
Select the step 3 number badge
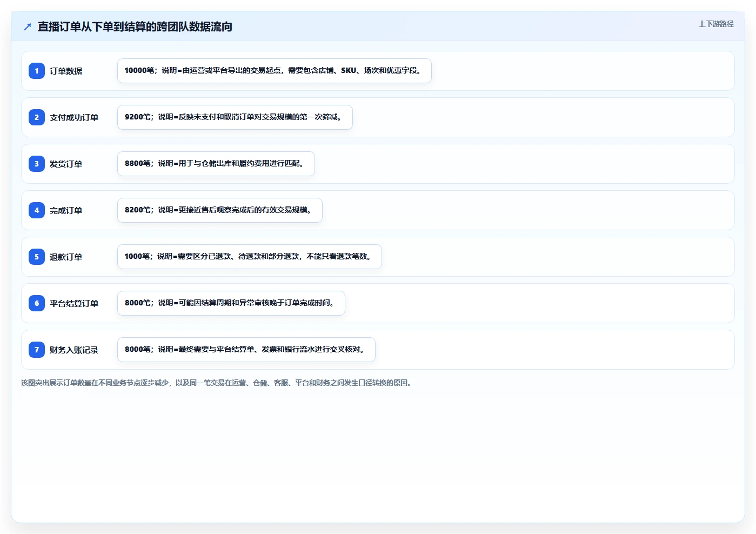[x=37, y=164]
